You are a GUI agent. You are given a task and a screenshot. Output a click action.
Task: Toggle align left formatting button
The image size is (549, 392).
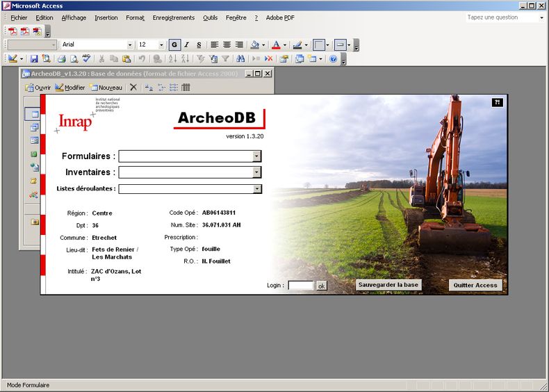click(x=215, y=45)
